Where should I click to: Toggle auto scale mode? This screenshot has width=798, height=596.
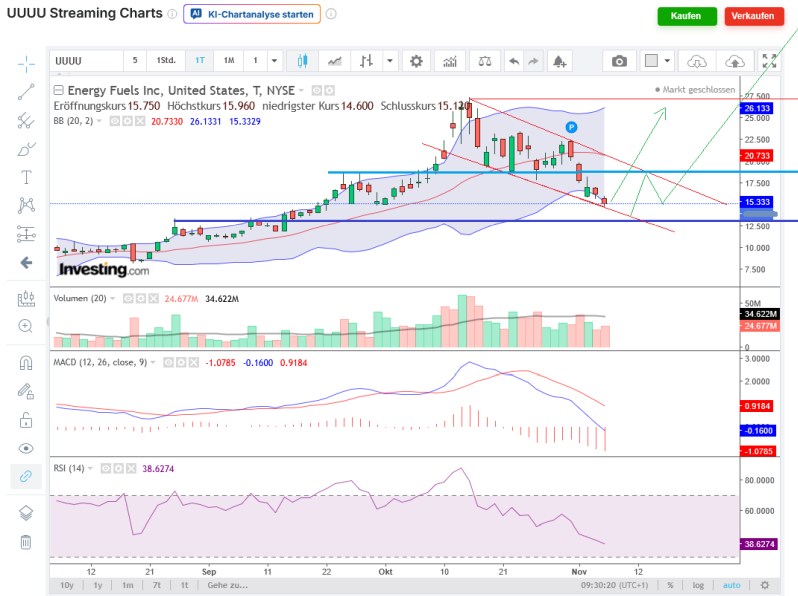732,585
